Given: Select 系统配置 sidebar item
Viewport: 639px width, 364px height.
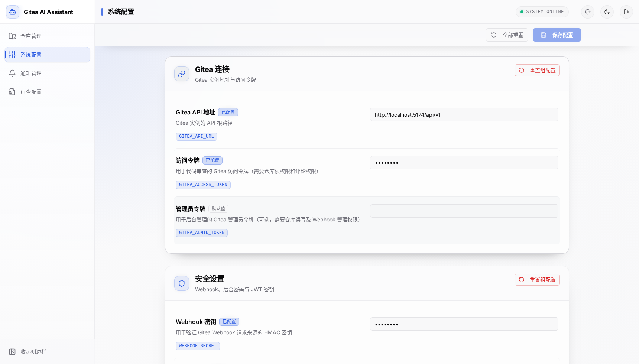Looking at the screenshot, I should 47,55.
